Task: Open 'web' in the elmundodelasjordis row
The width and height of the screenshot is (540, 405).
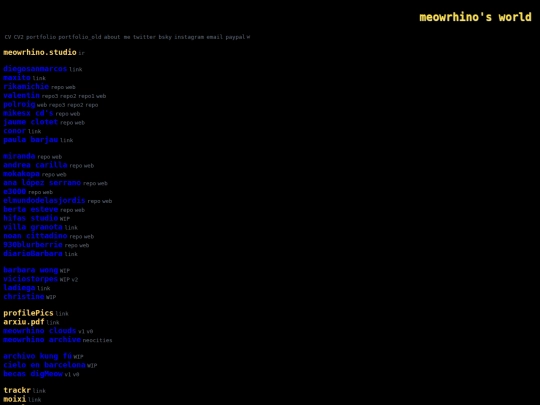Action: [107, 201]
